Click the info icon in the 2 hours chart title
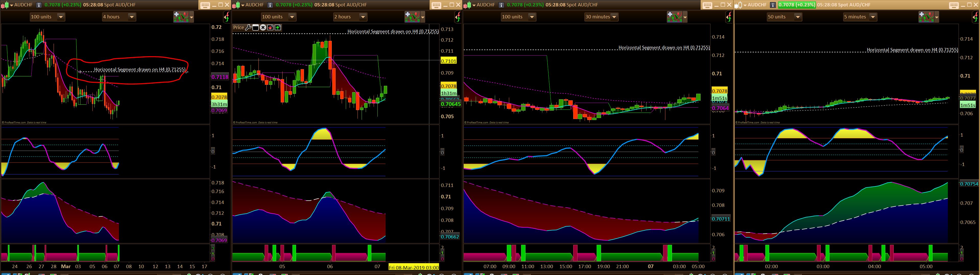 [x=270, y=5]
